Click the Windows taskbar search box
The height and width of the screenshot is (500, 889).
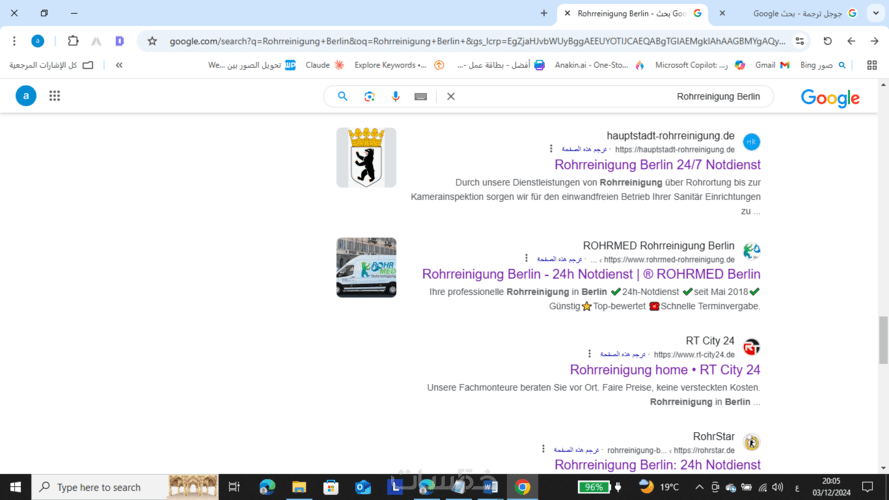pos(125,487)
